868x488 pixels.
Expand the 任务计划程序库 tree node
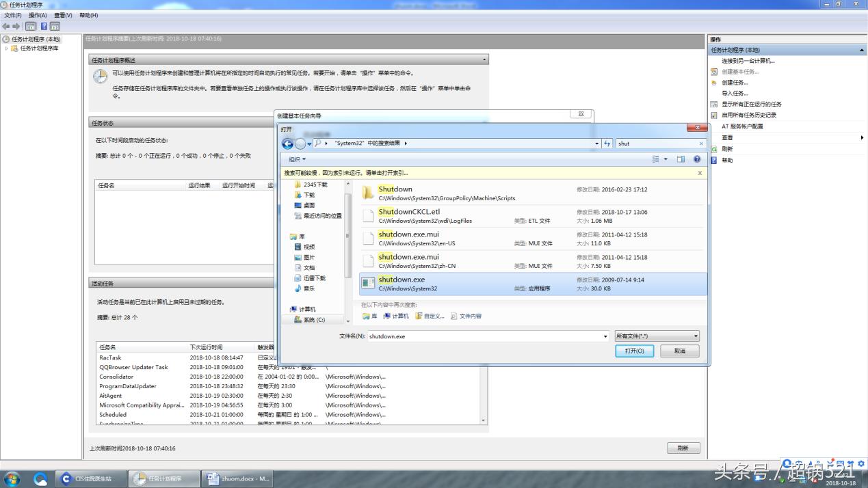[x=7, y=49]
